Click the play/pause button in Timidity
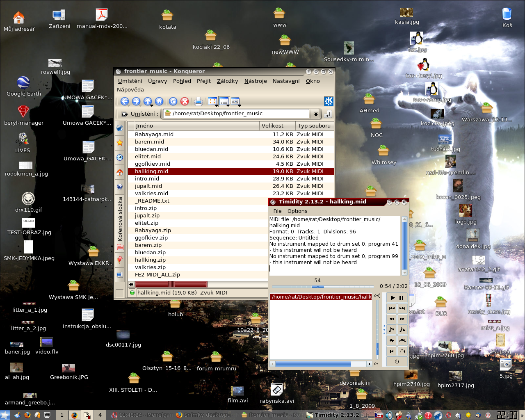This screenshot has width=525, height=420. 397,298
